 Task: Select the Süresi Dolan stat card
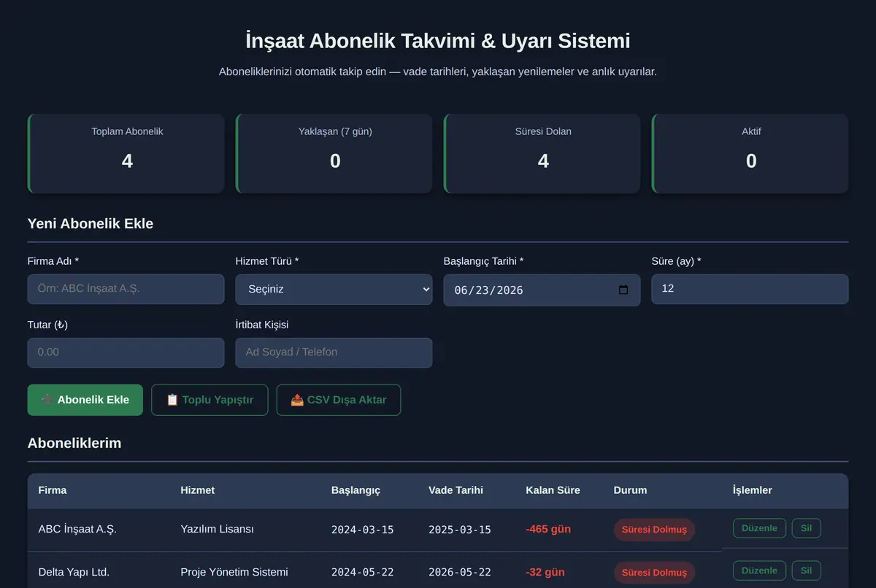(542, 153)
